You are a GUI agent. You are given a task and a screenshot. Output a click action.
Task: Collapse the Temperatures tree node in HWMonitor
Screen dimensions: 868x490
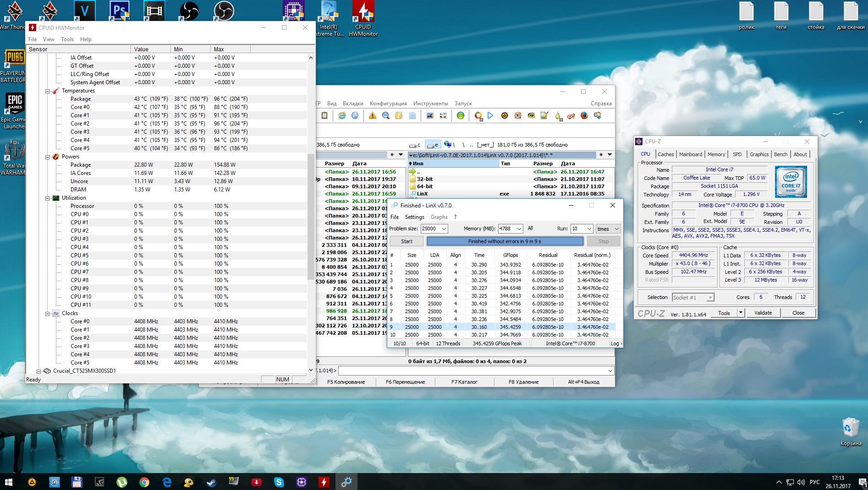pyautogui.click(x=47, y=91)
